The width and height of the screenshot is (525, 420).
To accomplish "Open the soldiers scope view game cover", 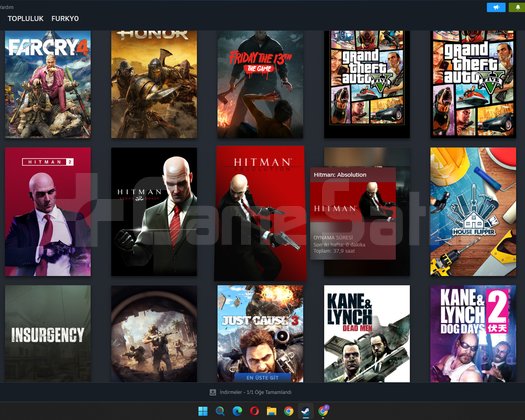I will click(x=154, y=333).
